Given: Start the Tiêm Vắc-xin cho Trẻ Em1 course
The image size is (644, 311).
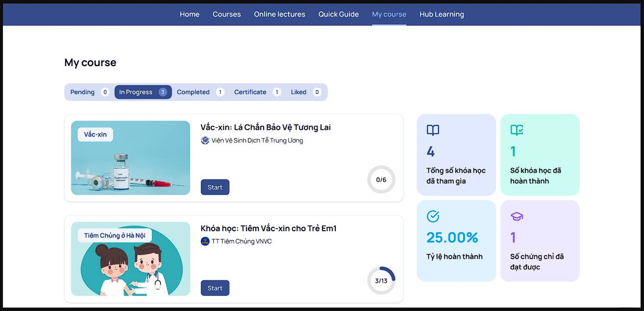Looking at the screenshot, I should pyautogui.click(x=215, y=288).
